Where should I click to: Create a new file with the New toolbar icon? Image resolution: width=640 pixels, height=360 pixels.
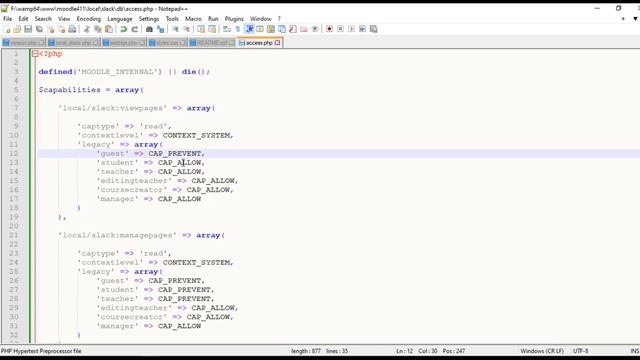[7, 29]
